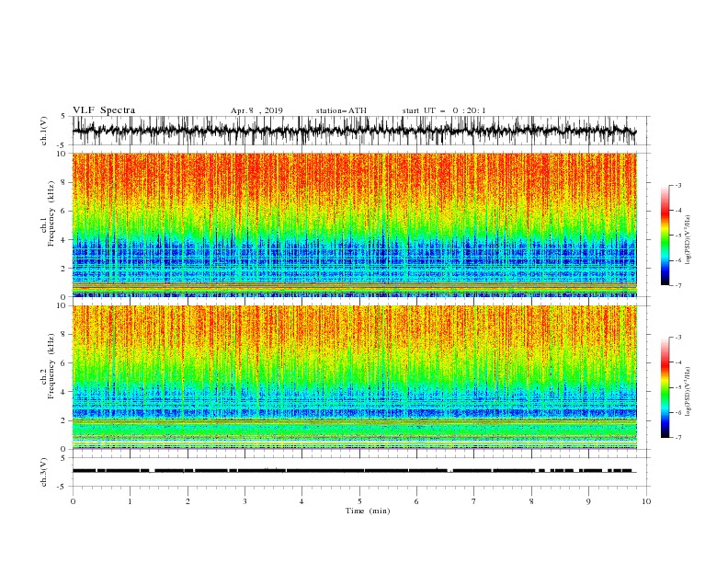Click tick label "1" on the Time axis
The image size is (728, 563).
point(130,501)
